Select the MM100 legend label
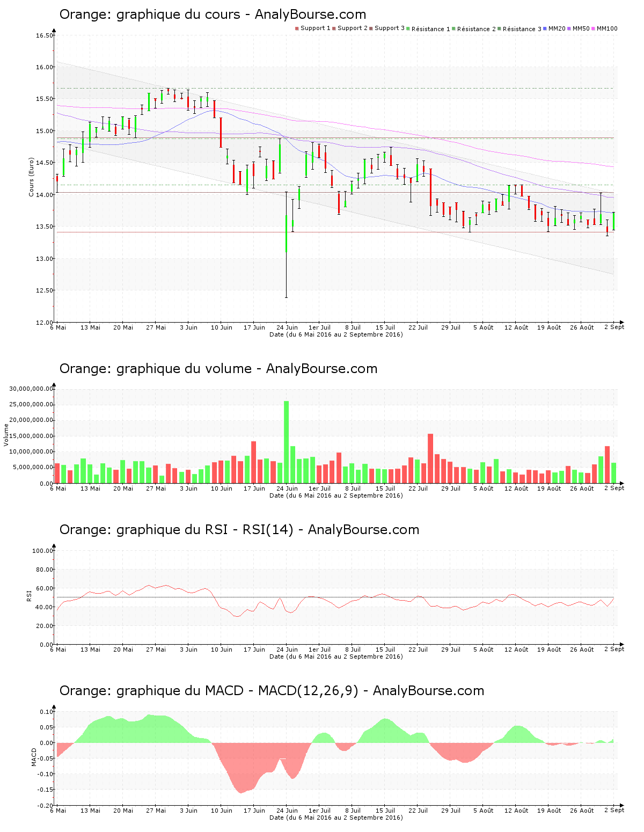This screenshot has height=832, width=644. pos(607,28)
